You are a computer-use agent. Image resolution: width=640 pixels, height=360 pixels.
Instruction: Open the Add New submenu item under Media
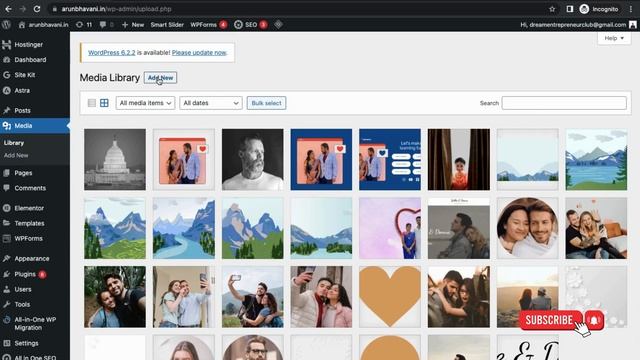[16, 156]
